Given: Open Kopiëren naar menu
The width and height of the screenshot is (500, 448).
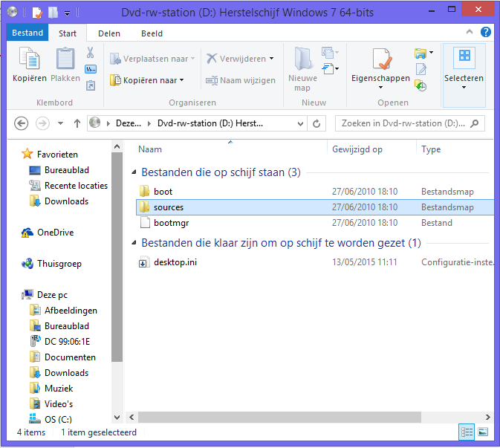Looking at the screenshot, I should pyautogui.click(x=147, y=80).
